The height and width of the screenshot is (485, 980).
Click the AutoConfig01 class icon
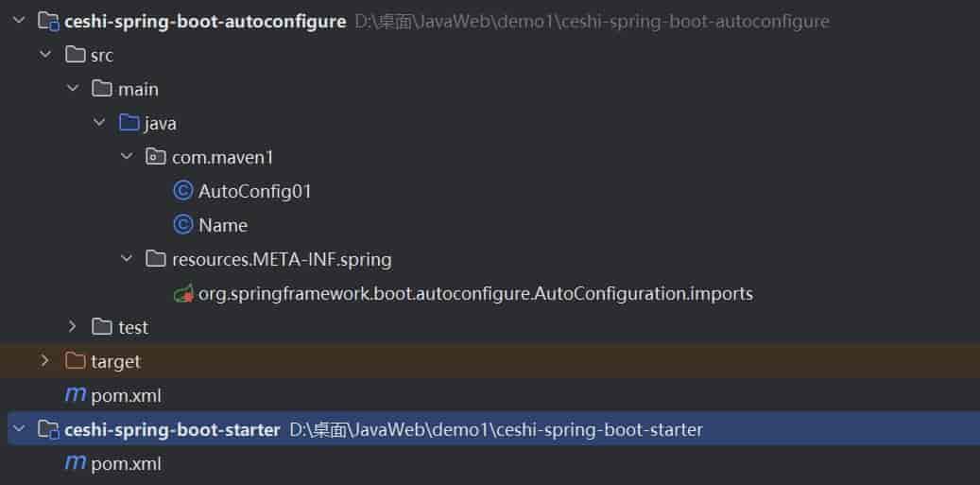tap(183, 191)
